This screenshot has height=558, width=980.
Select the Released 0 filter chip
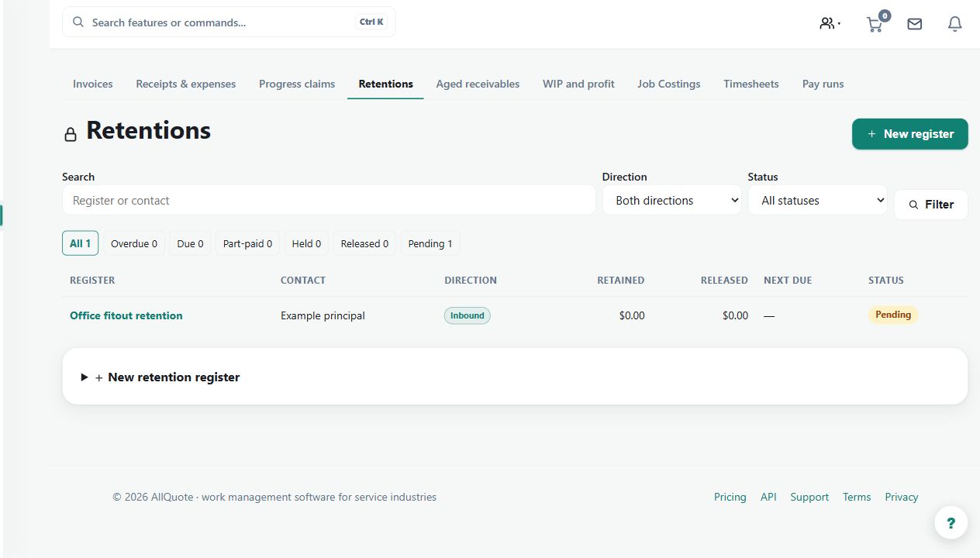[364, 243]
